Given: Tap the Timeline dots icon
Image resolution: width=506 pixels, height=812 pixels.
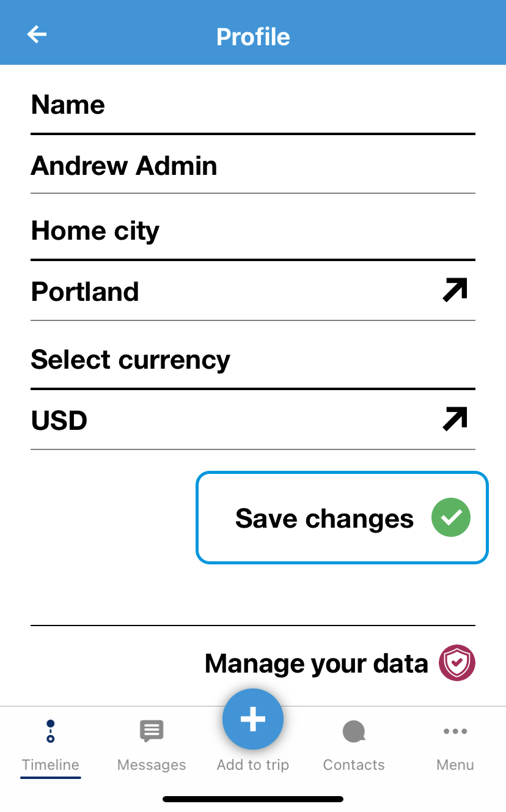Looking at the screenshot, I should point(51,731).
